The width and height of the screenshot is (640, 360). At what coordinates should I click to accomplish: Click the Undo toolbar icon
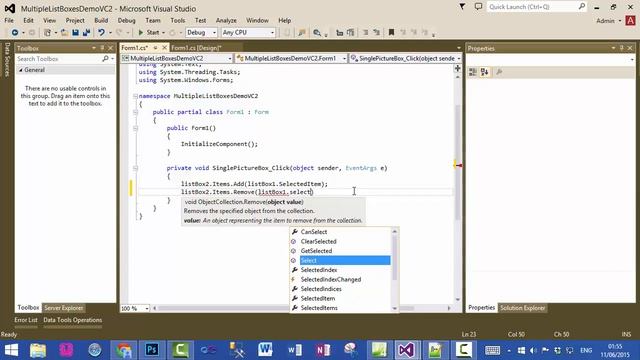pos(101,32)
